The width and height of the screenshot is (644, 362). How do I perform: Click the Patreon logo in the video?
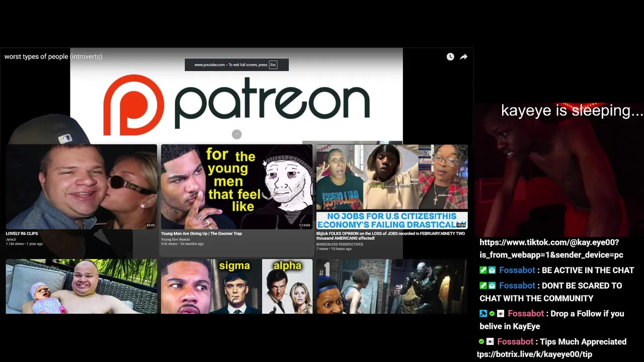(236, 105)
